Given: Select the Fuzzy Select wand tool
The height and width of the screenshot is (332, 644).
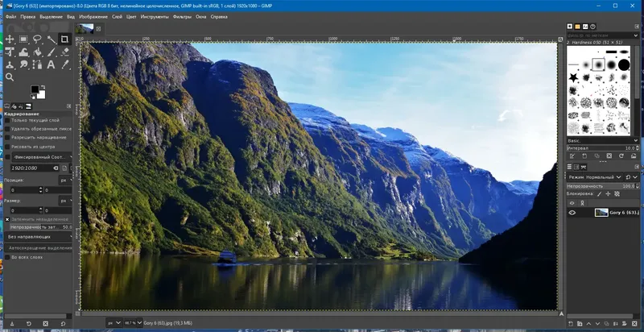Looking at the screenshot, I should click(52, 39).
